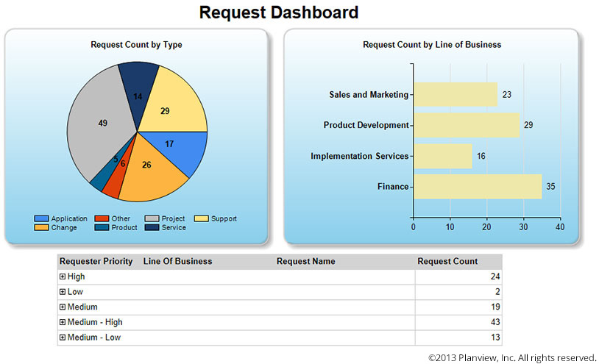Click the request count value 13
Viewport: 599px width, 364px height.
495,338
